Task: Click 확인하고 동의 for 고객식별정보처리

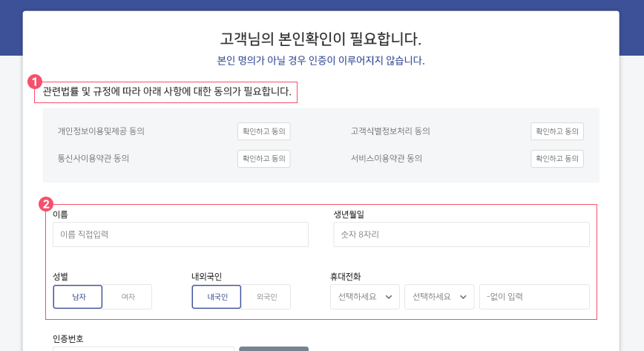Action: click(557, 131)
